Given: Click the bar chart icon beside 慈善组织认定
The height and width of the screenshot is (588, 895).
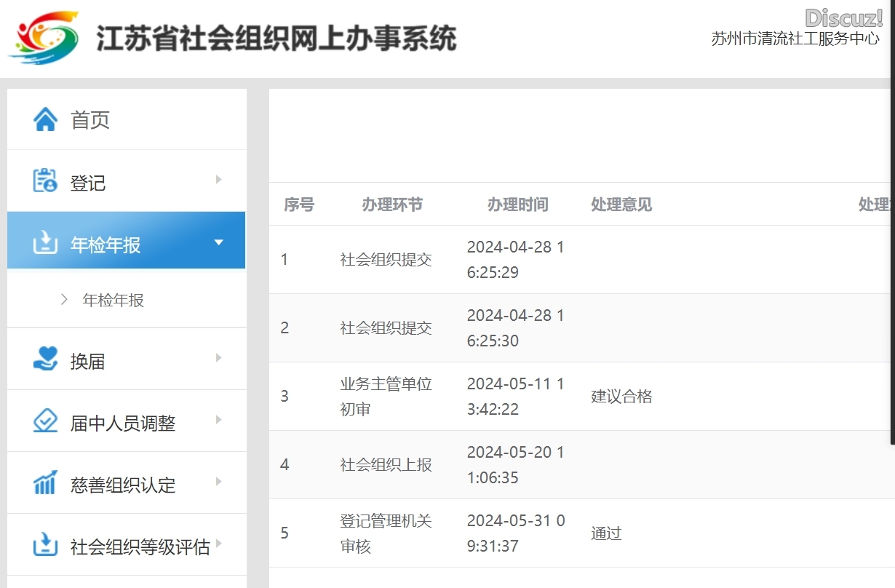Looking at the screenshot, I should (x=45, y=483).
